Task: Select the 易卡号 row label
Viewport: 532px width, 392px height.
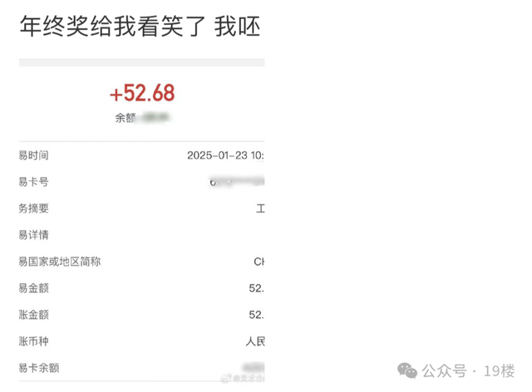Action: [33, 182]
